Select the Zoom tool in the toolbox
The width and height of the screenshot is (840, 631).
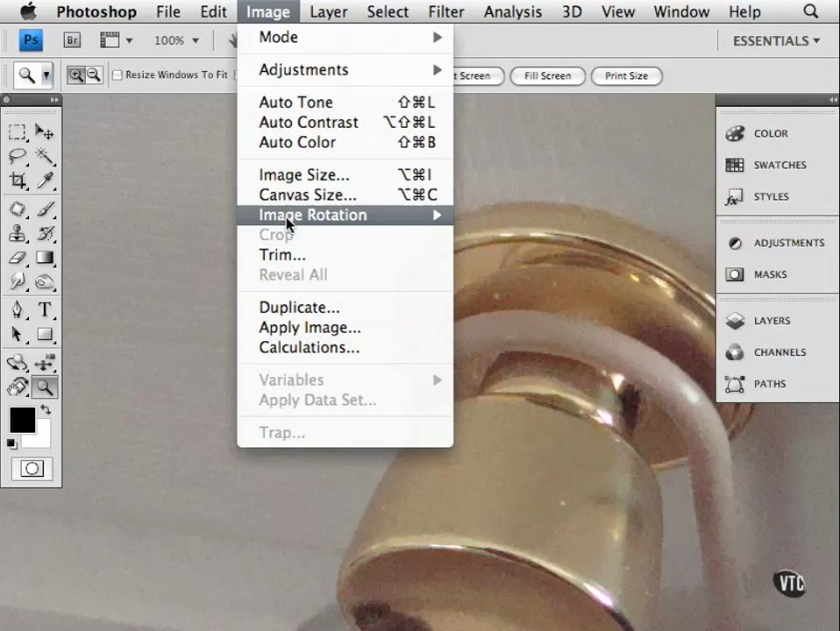[45, 387]
